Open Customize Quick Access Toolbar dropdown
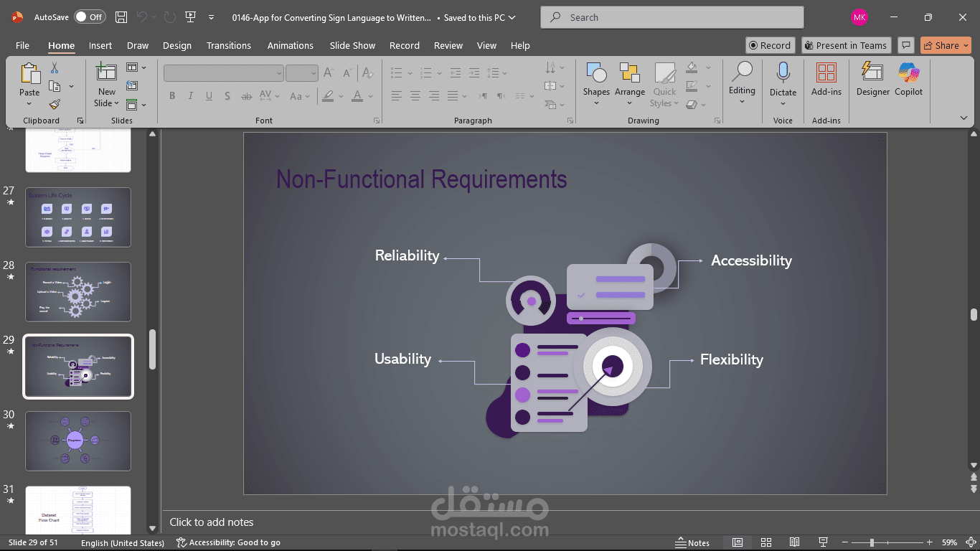Screen dimensions: 980x551 click(211, 17)
